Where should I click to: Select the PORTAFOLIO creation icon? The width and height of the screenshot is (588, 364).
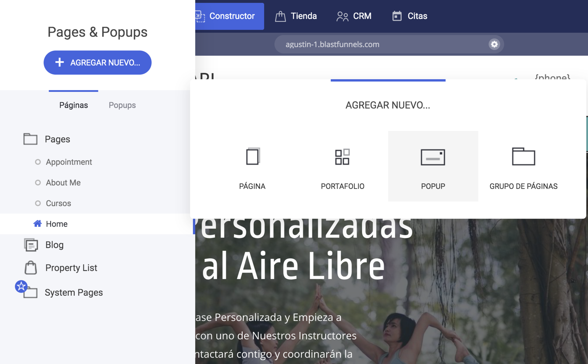[342, 157]
